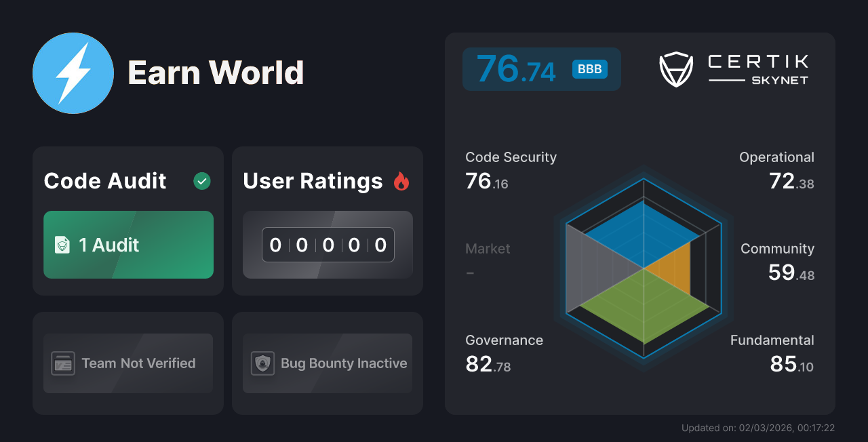
Task: Click the Earn World lightning bolt logo
Action: (73, 73)
